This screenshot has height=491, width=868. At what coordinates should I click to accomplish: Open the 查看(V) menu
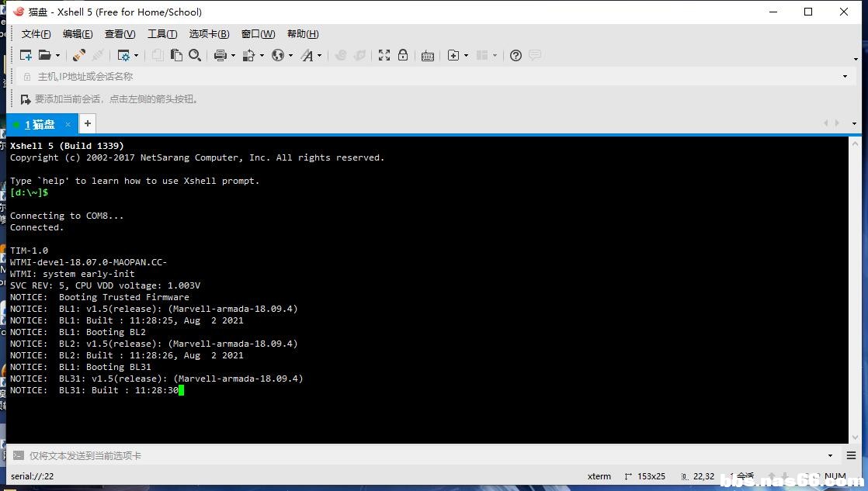point(120,34)
